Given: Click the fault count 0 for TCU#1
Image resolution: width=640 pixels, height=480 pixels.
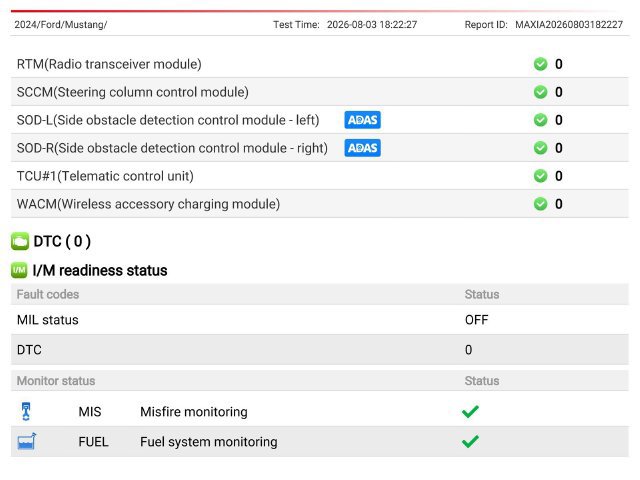Looking at the screenshot, I should pos(559,176).
